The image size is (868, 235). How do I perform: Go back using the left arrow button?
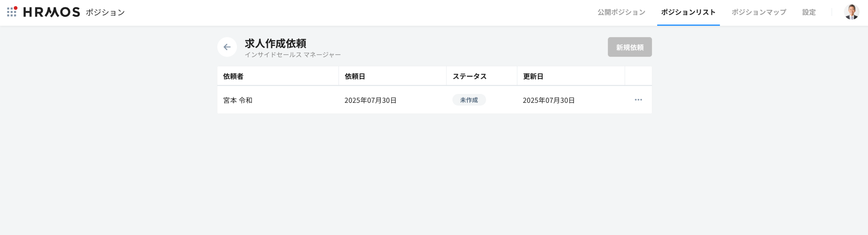click(227, 47)
